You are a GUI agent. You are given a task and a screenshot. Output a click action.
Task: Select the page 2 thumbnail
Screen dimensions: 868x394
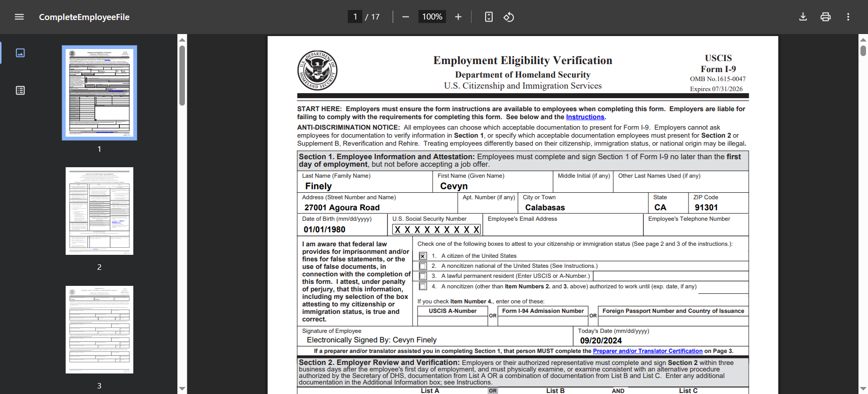point(99,211)
